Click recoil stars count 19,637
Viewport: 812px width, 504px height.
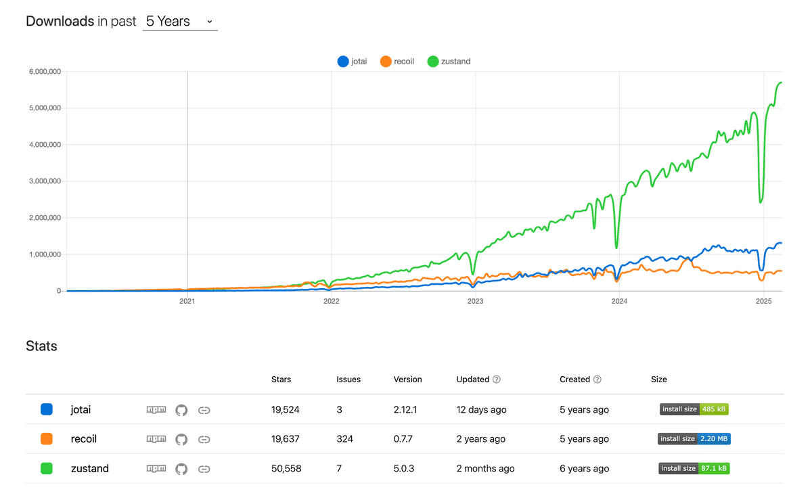coord(286,439)
